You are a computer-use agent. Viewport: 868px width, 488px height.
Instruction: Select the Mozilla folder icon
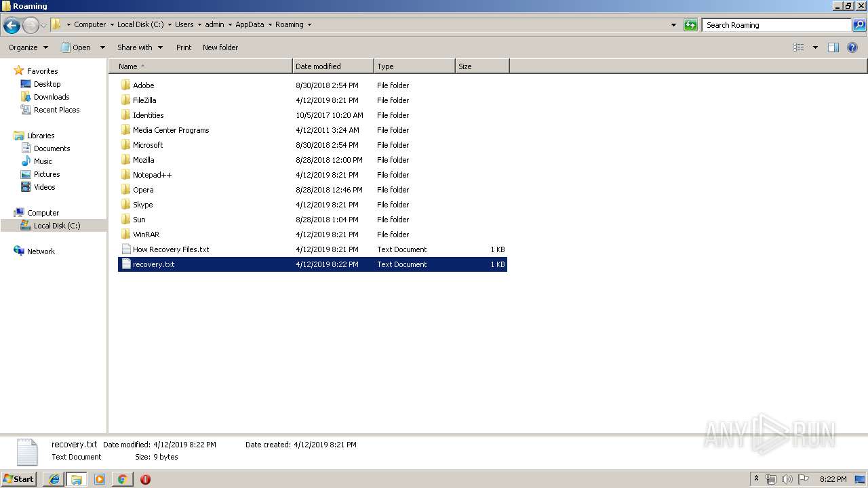point(125,160)
